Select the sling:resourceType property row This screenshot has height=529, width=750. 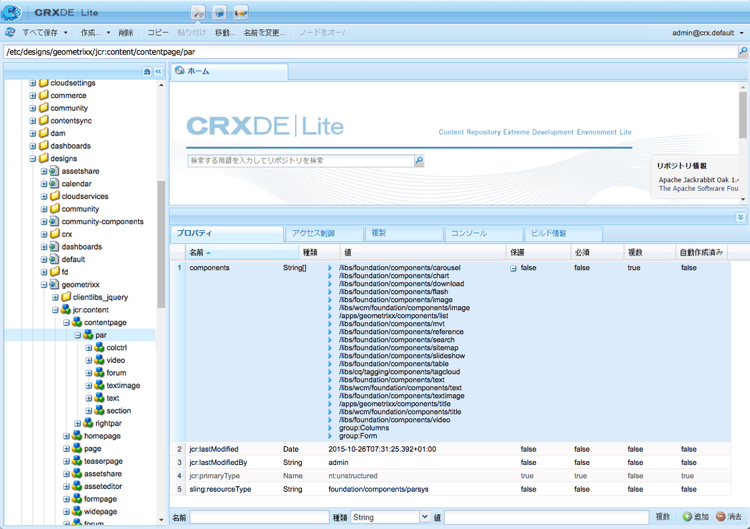point(450,489)
